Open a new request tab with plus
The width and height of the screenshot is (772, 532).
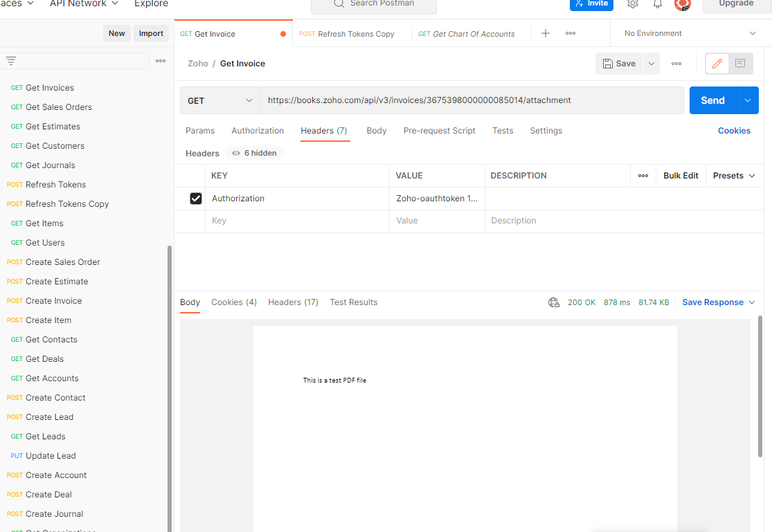[x=546, y=33]
